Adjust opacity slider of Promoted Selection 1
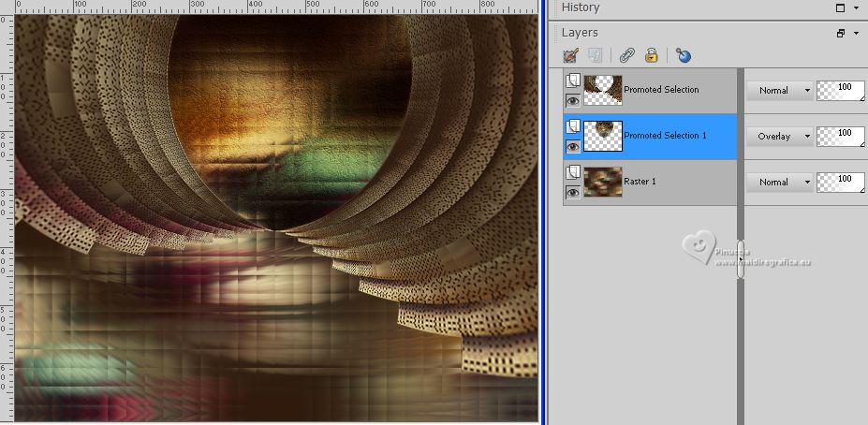Image resolution: width=868 pixels, height=425 pixels. 841,136
